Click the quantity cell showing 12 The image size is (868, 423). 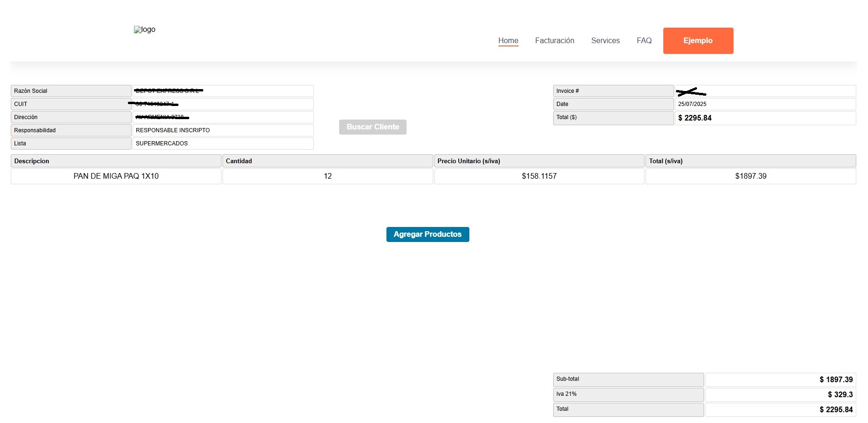point(328,176)
